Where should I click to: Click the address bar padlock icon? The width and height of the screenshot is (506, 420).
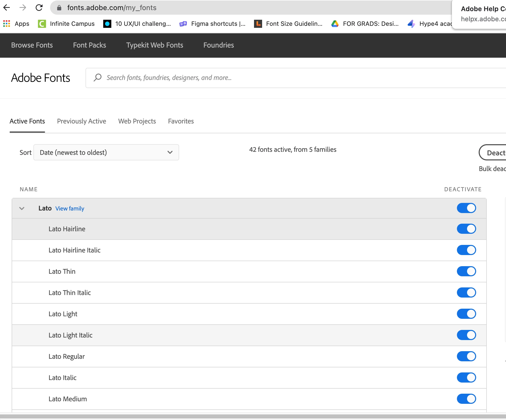(x=59, y=8)
